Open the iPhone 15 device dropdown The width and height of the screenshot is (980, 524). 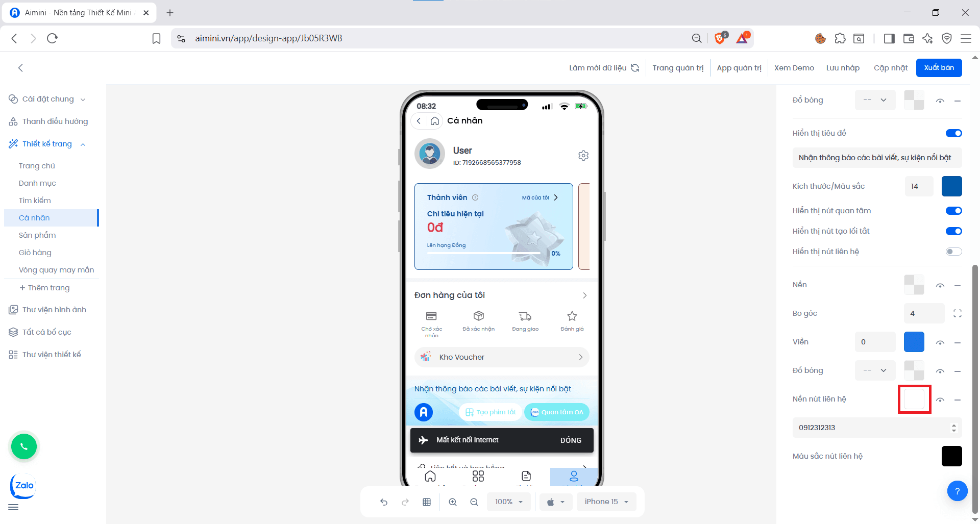606,502
